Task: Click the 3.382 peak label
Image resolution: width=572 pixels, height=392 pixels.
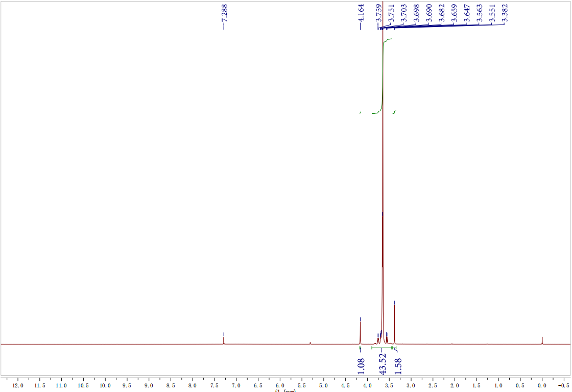Action: [x=505, y=12]
